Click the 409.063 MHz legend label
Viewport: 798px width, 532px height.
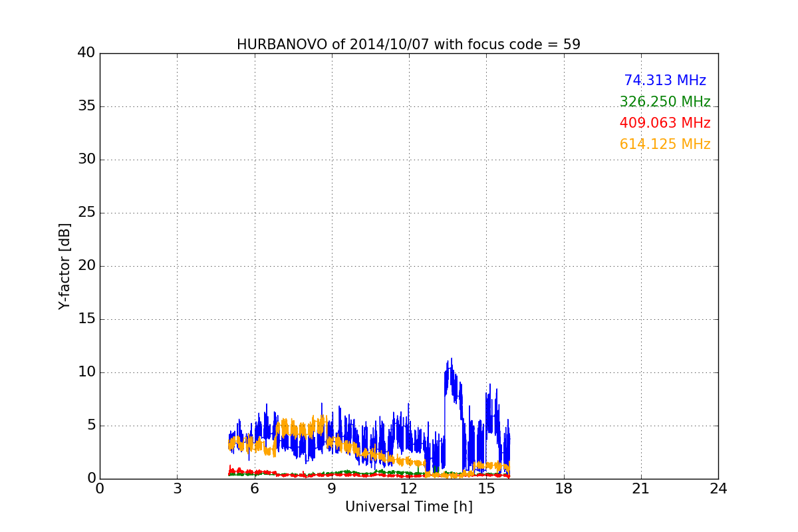point(665,123)
